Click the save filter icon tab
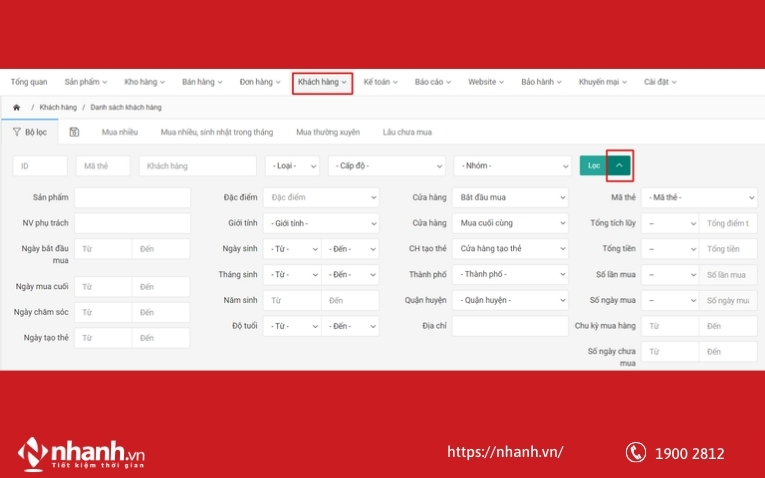Image resolution: width=765 pixels, height=478 pixels. point(74,132)
